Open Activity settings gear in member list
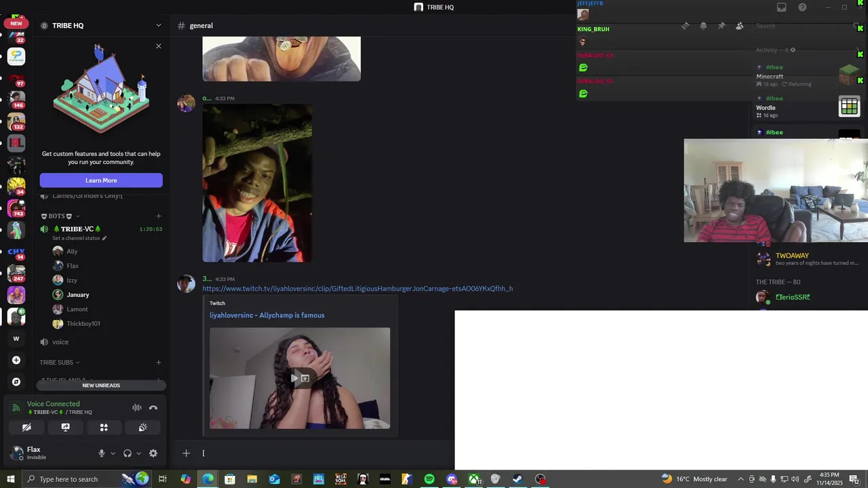 point(793,49)
